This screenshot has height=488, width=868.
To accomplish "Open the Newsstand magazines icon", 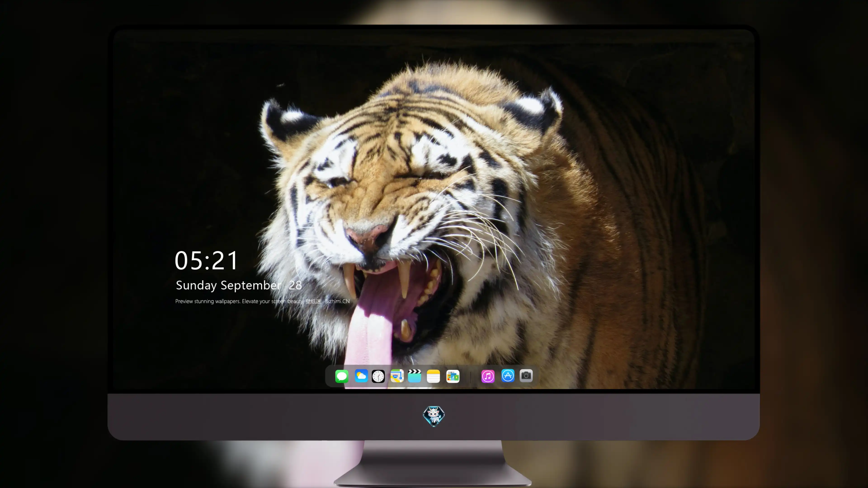I will tap(453, 376).
